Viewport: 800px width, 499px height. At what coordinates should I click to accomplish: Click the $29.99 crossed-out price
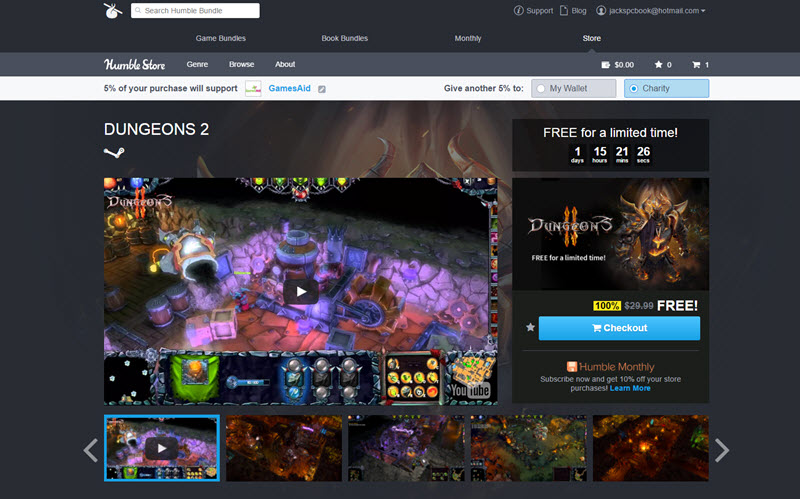(x=639, y=306)
